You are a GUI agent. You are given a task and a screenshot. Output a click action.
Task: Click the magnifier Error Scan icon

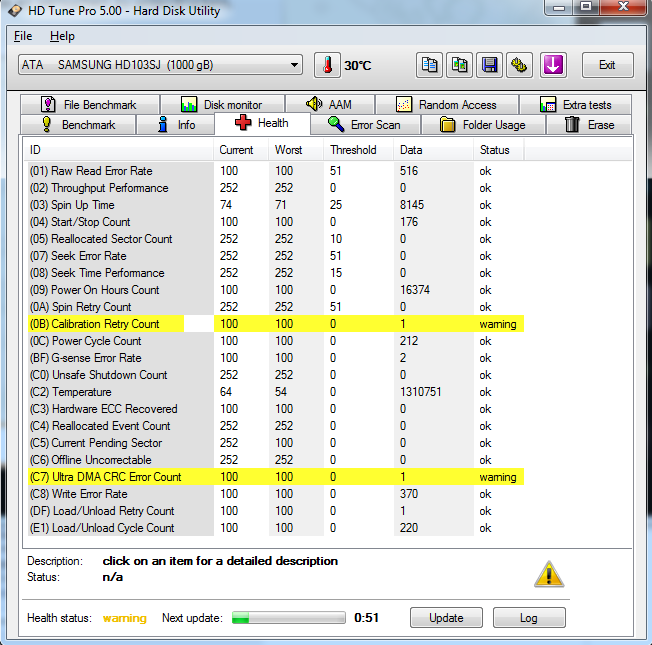tap(336, 124)
